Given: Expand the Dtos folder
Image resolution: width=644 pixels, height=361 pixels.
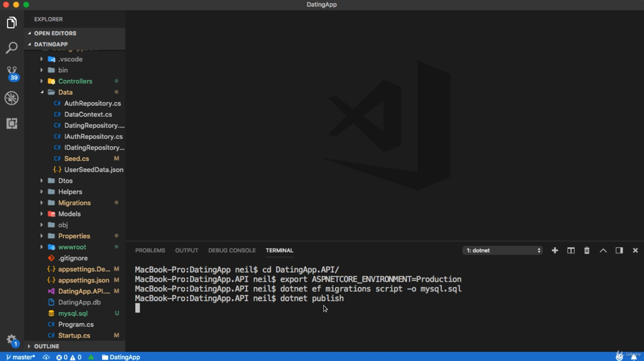Looking at the screenshot, I should (x=75, y=180).
